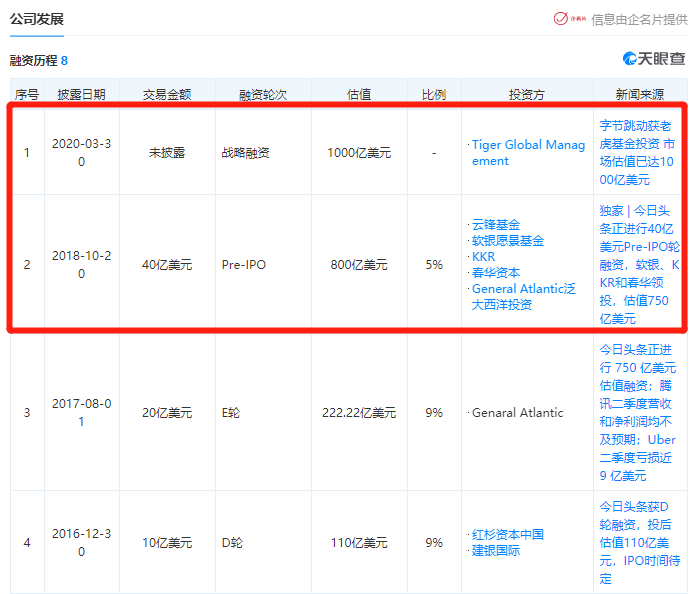
Task: Open the 春华资本 investor link
Action: point(497,272)
